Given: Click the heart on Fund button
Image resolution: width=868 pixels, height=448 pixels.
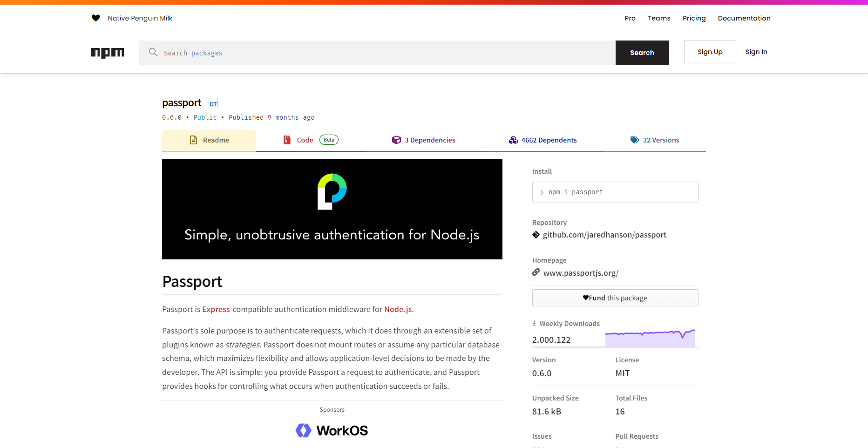Looking at the screenshot, I should click(x=586, y=298).
